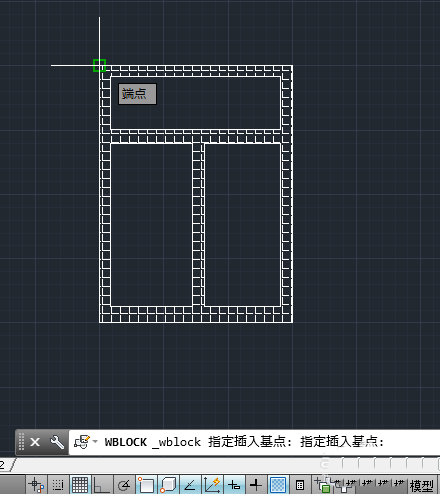Close the command line window
This screenshot has height=494, width=440.
pyautogui.click(x=35, y=442)
